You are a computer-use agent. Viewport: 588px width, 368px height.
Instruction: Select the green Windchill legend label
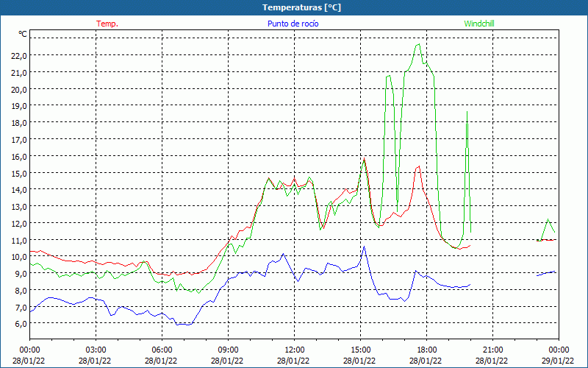[479, 24]
